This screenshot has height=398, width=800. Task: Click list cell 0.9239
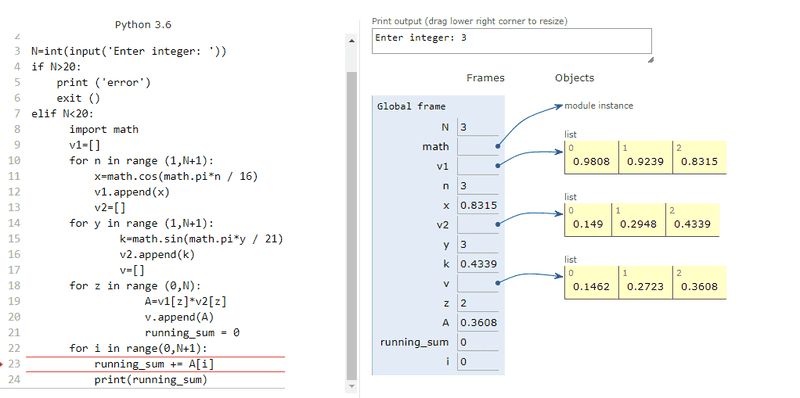[x=645, y=157]
